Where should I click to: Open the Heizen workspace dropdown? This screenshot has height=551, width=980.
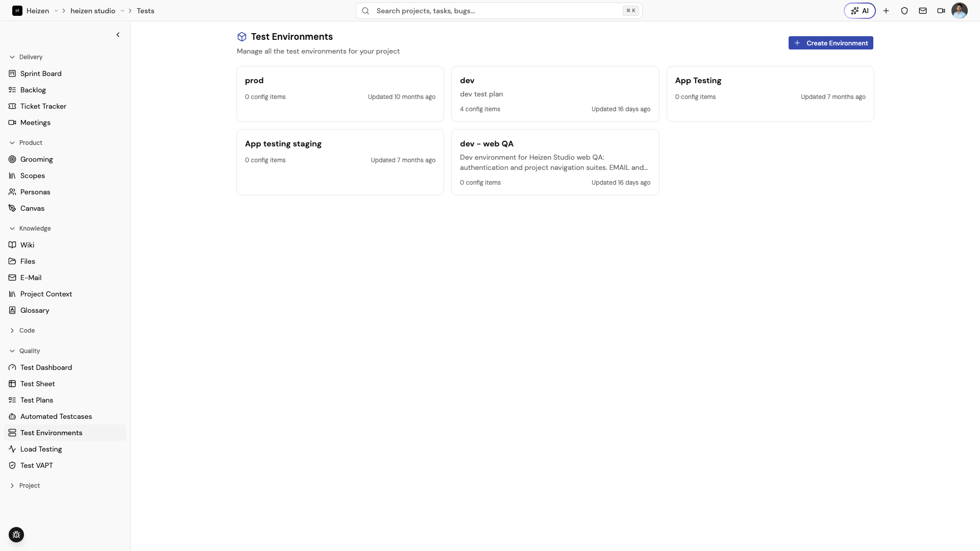point(56,11)
